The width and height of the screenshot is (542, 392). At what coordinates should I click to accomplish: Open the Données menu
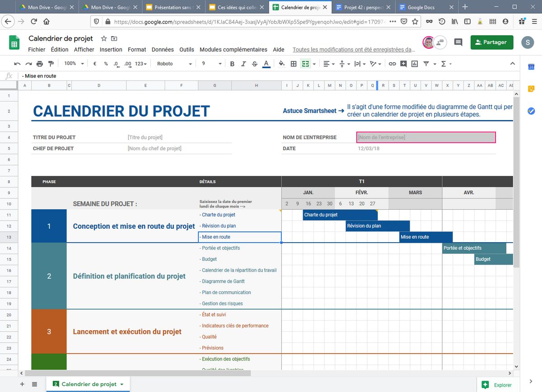163,50
